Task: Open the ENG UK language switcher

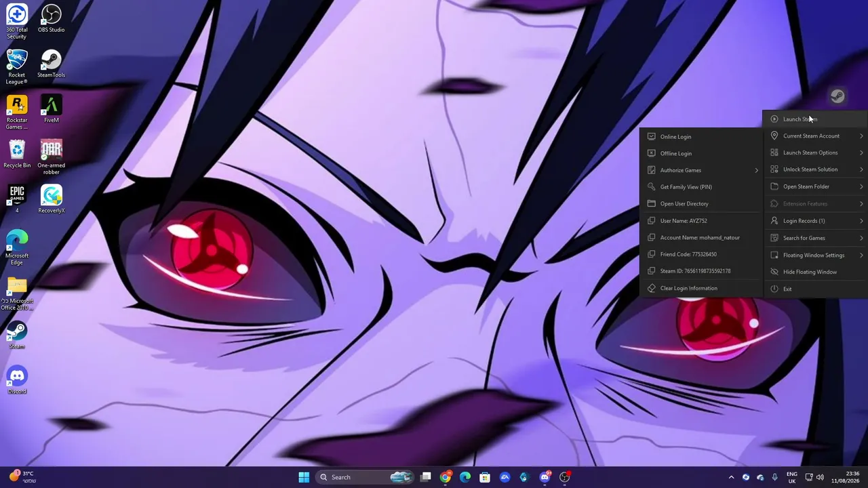Action: 792,477
